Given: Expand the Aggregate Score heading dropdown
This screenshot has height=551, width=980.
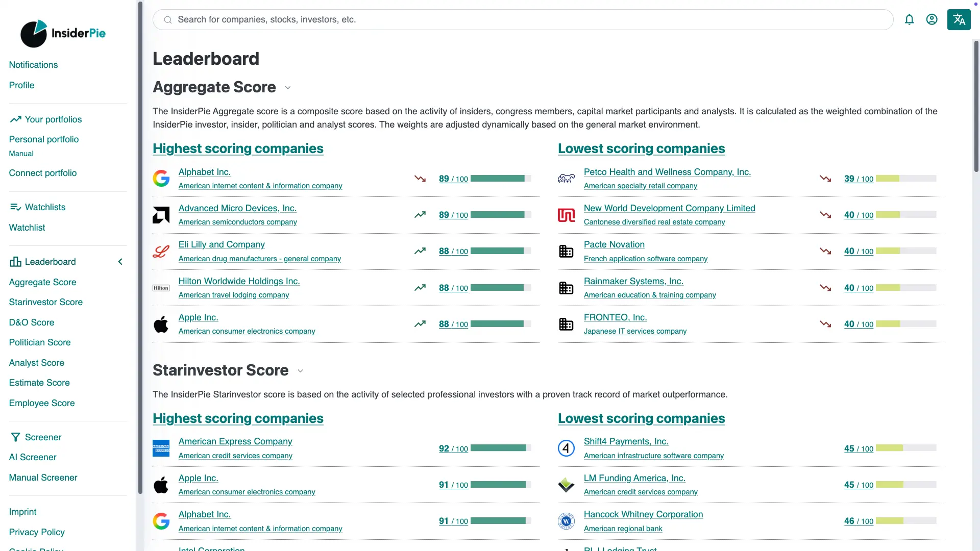Looking at the screenshot, I should tap(288, 88).
